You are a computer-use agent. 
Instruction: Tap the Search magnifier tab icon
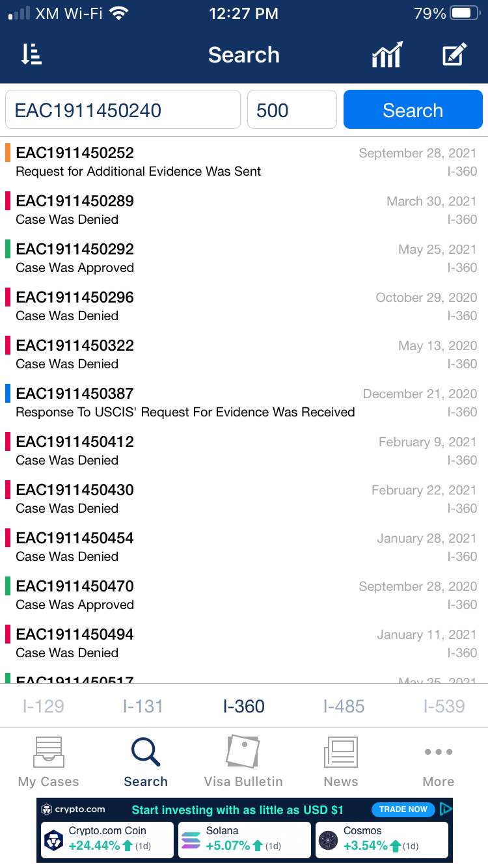click(146, 752)
